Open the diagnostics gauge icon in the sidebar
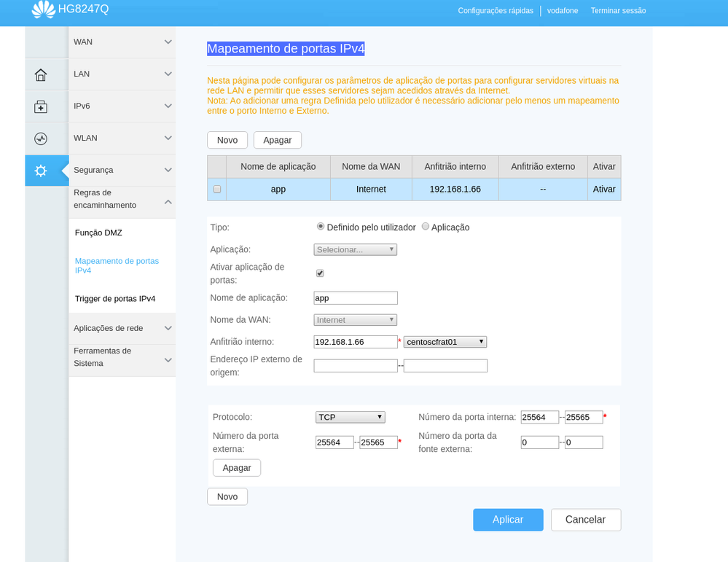The height and width of the screenshot is (562, 728). [47, 138]
